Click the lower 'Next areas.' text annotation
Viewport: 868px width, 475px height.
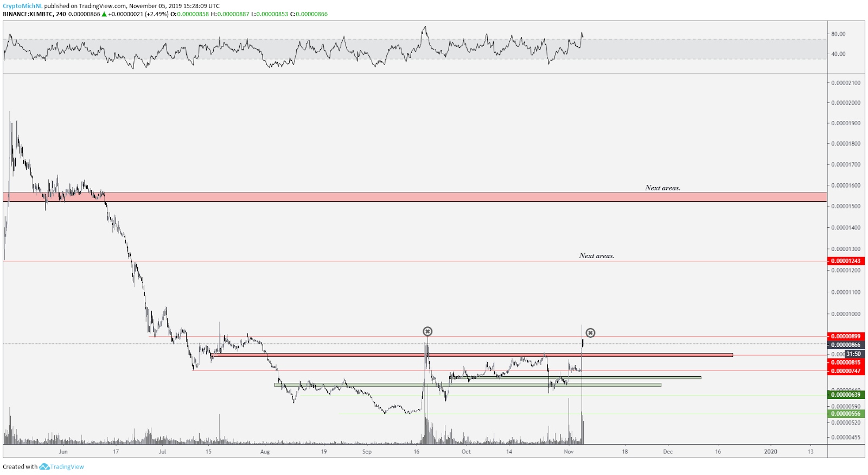click(x=597, y=256)
